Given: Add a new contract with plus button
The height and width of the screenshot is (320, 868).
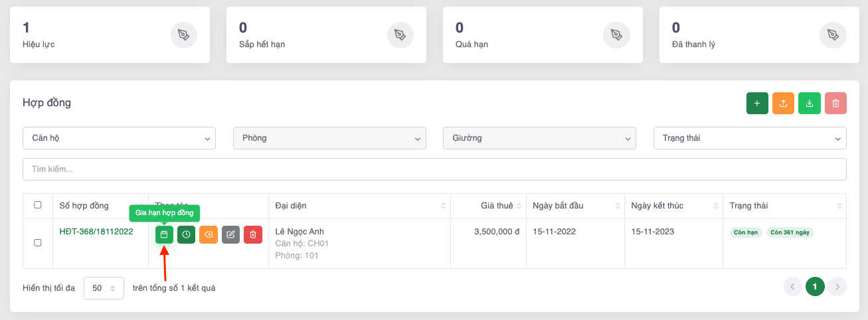Looking at the screenshot, I should pyautogui.click(x=757, y=103).
